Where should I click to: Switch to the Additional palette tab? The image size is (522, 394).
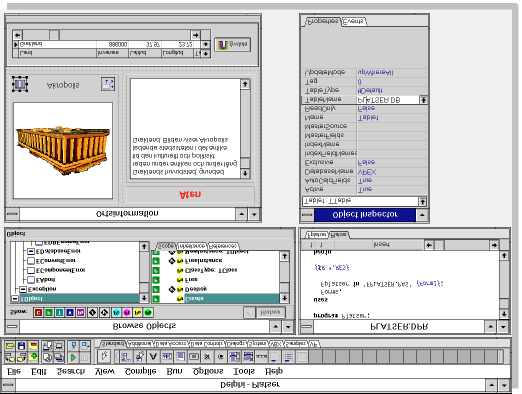(140, 343)
